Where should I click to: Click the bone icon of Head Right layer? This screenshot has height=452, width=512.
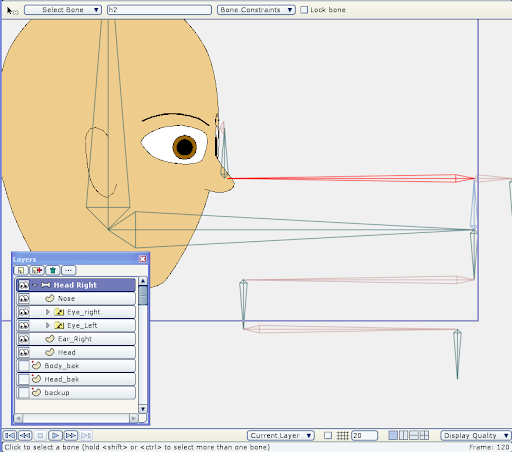coord(46,285)
